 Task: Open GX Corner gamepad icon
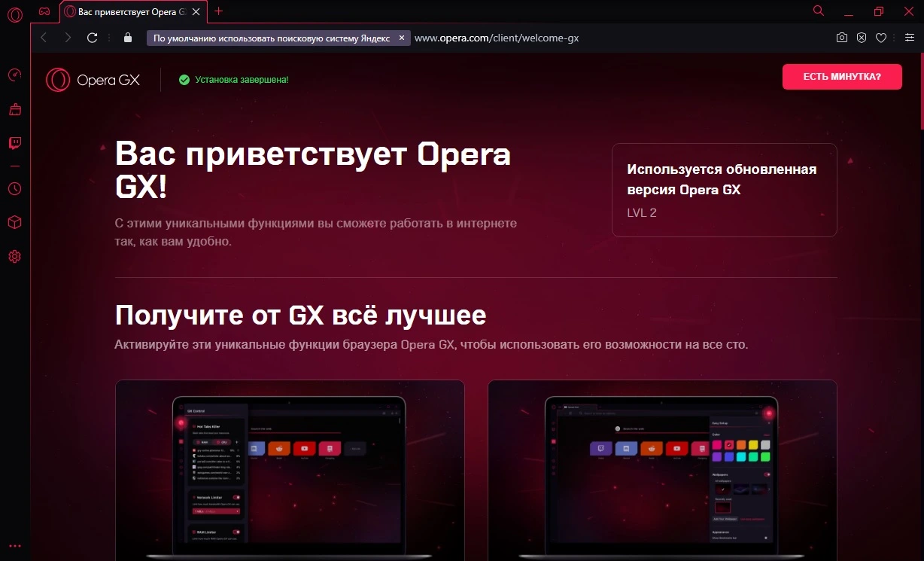tap(44, 11)
